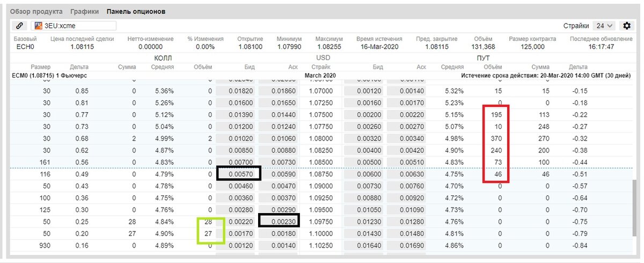Click the last trade price 1.08115 value

82,47
